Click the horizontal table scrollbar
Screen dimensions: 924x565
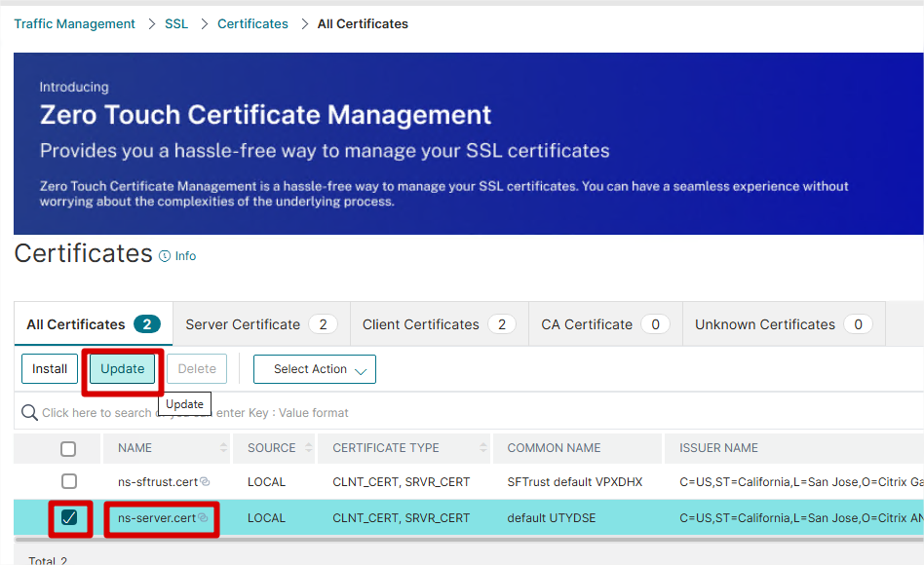coord(469,539)
